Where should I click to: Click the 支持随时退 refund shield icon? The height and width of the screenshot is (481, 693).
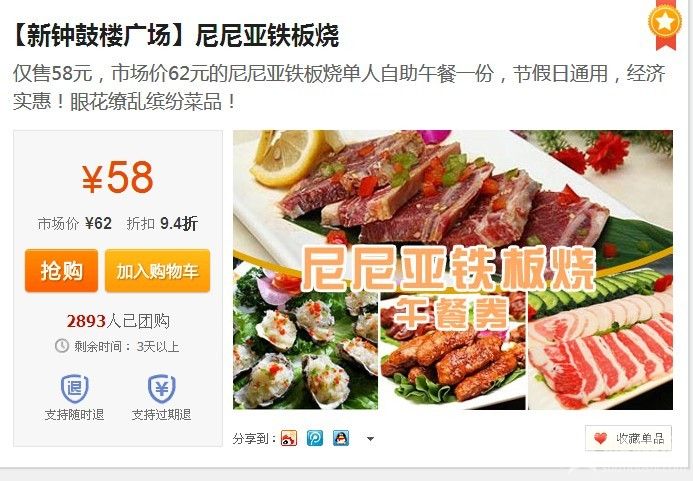coord(74,388)
